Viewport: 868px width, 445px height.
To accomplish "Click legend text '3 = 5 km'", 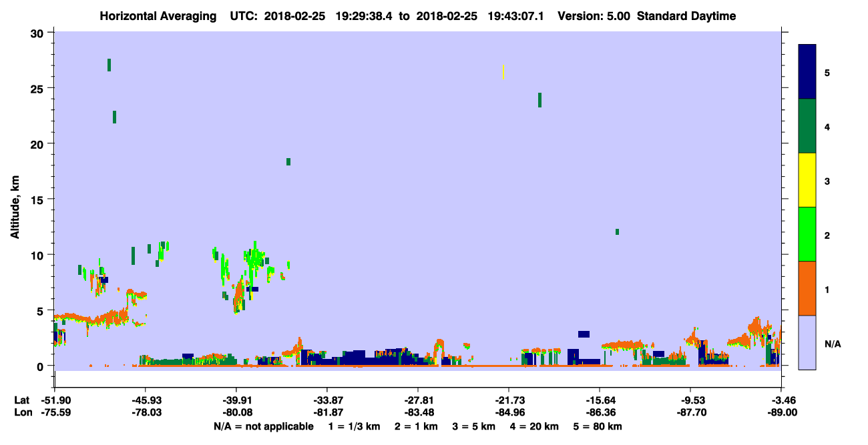I will pyautogui.click(x=473, y=426).
